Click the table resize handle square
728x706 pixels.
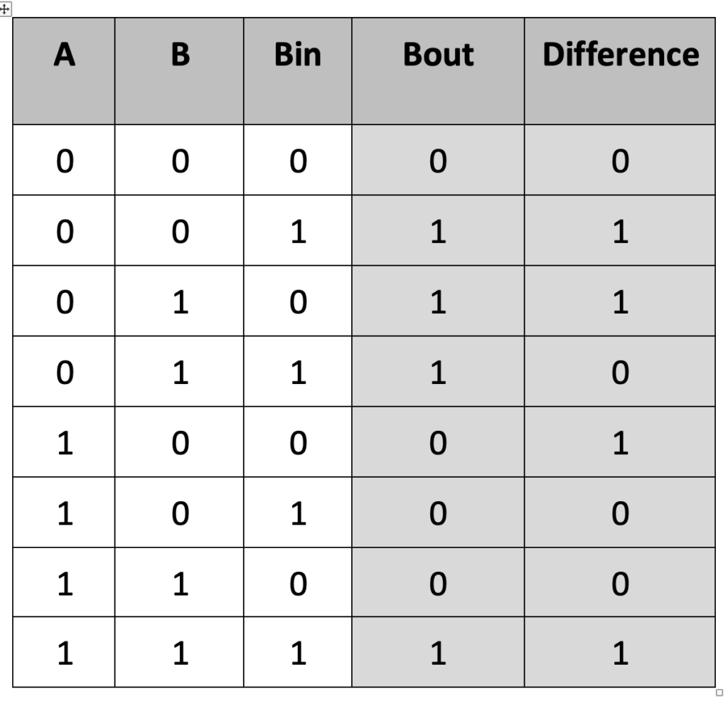click(719, 693)
